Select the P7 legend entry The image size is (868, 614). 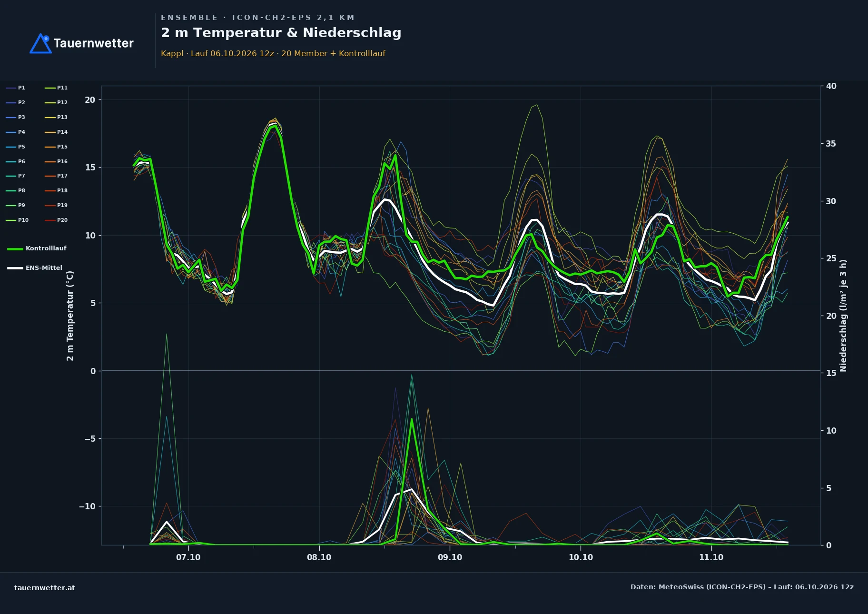tap(16, 176)
